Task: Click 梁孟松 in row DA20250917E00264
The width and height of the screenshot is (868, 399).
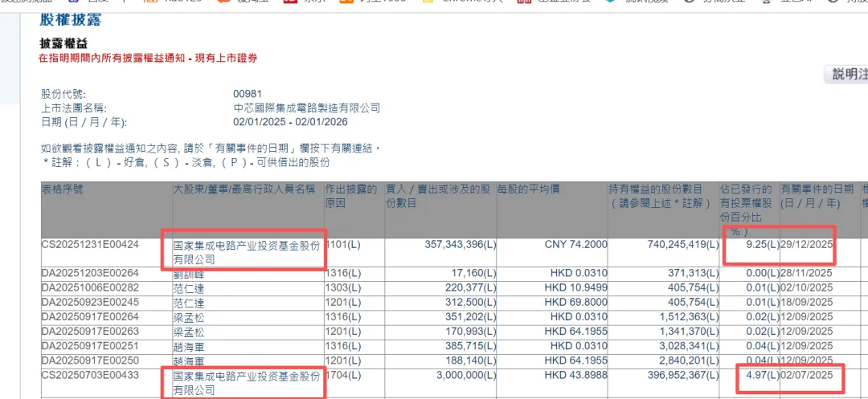Action: tap(188, 317)
